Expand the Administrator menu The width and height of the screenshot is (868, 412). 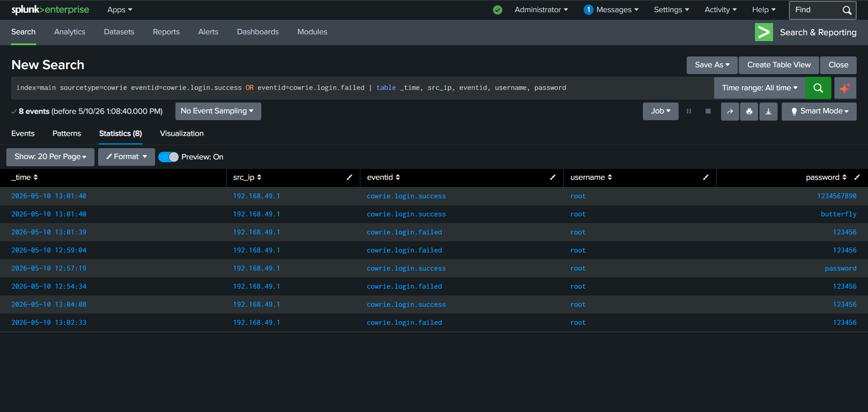pyautogui.click(x=541, y=10)
